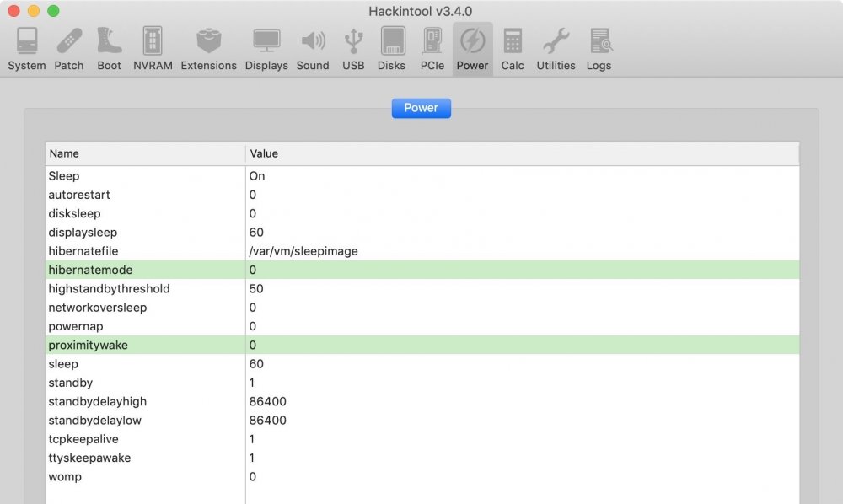Zoom the Hackintool window with green button
843x504 pixels.
coord(53,11)
